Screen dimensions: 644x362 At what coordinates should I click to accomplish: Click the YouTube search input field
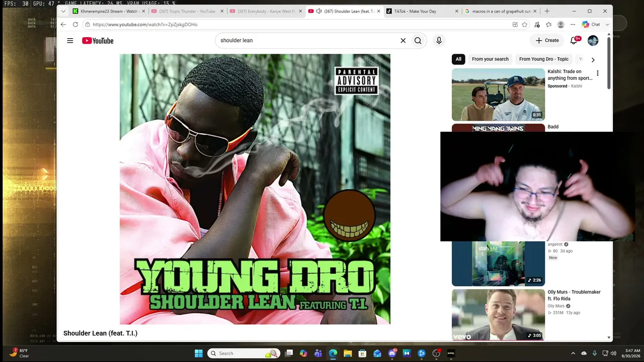pyautogui.click(x=308, y=41)
